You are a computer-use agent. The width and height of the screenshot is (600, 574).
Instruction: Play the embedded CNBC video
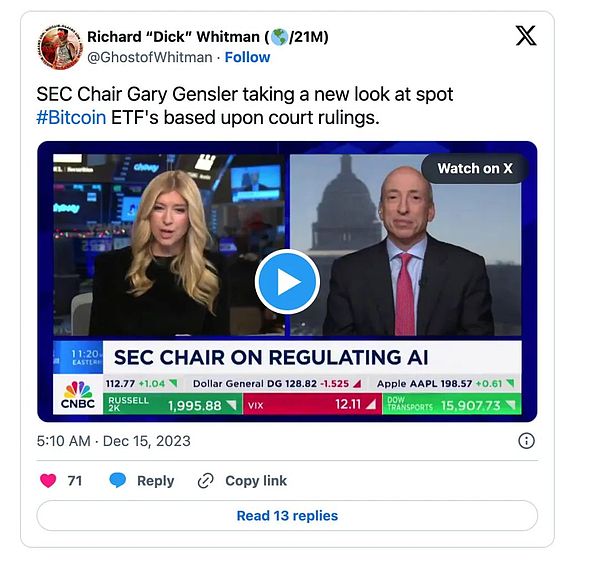(287, 281)
